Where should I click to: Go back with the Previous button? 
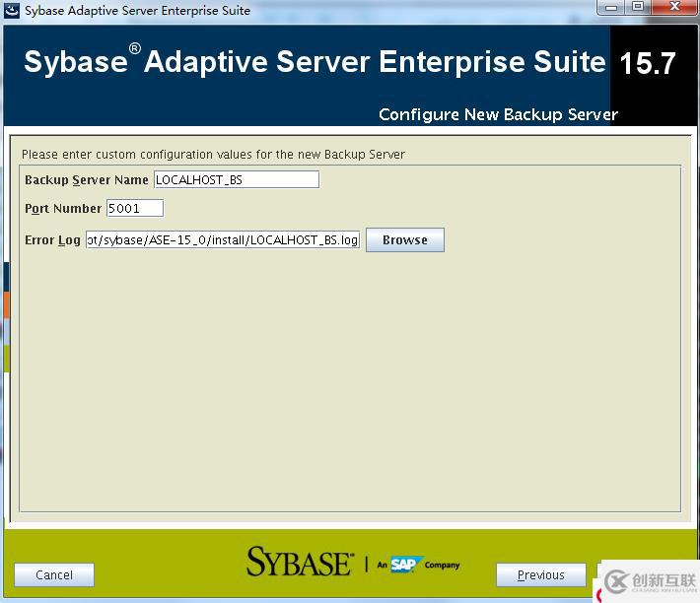pyautogui.click(x=540, y=574)
